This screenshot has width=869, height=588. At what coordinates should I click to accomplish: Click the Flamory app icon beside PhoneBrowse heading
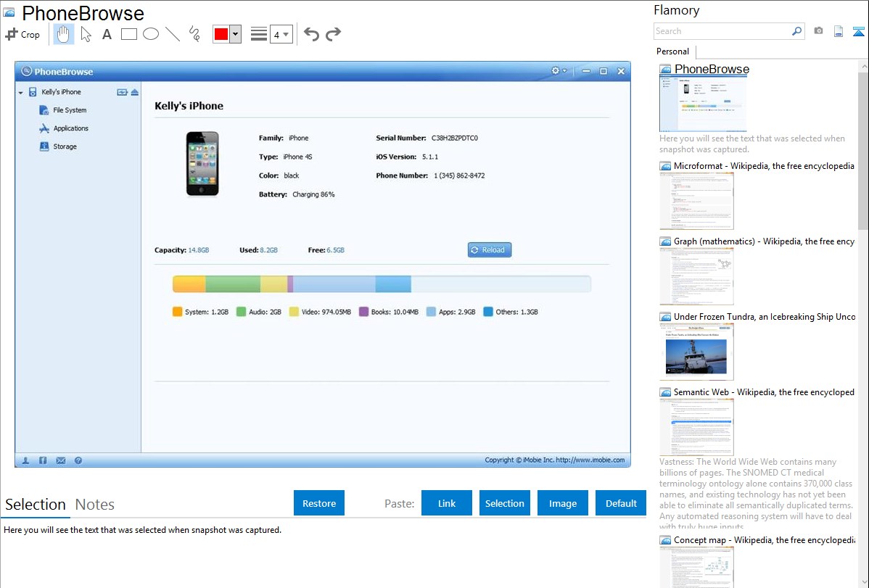pyautogui.click(x=9, y=12)
